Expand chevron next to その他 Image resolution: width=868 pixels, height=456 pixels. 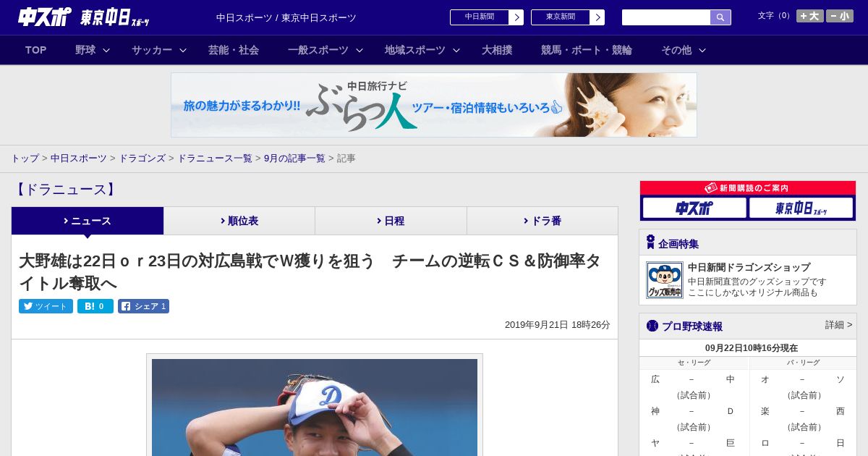tap(702, 51)
